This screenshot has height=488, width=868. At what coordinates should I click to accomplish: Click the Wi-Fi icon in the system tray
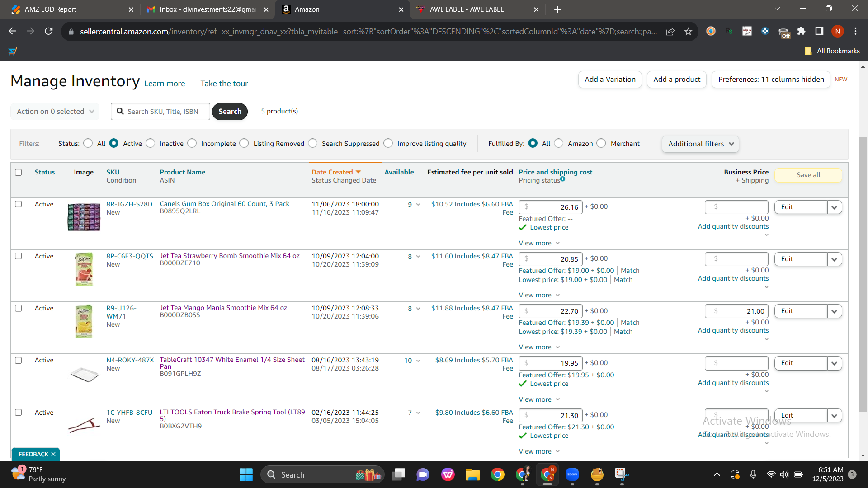[771, 474]
